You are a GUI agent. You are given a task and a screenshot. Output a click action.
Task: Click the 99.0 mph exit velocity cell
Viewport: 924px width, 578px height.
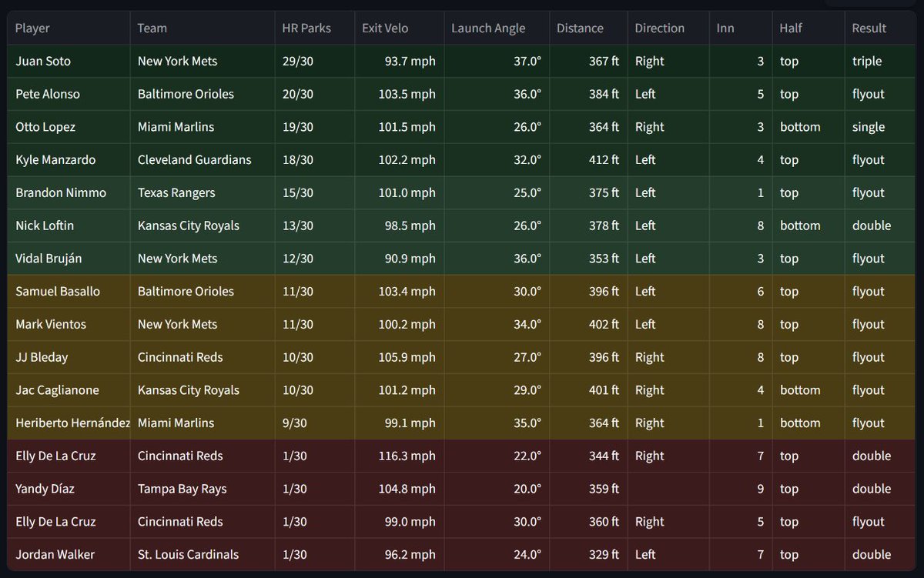[x=399, y=522]
